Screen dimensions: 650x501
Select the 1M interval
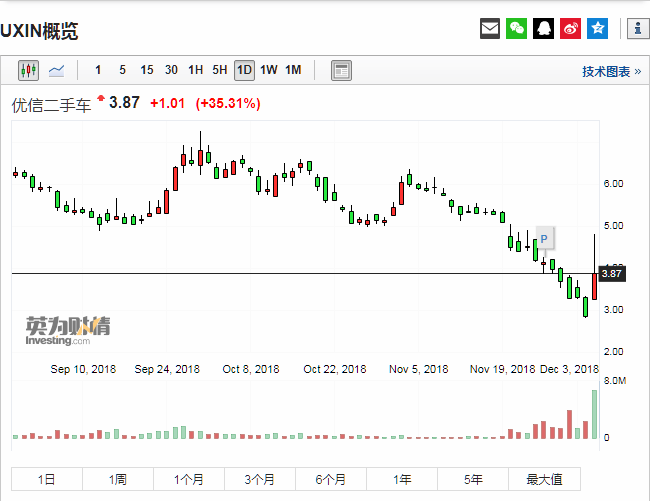(293, 70)
